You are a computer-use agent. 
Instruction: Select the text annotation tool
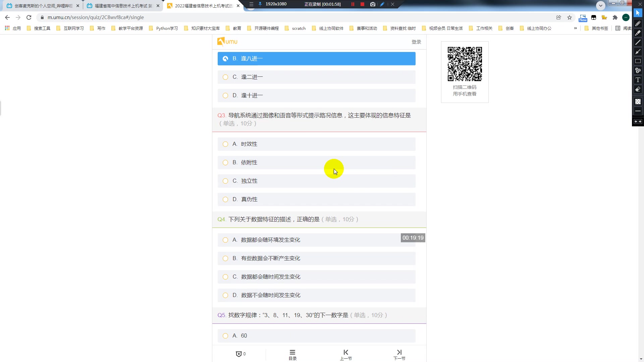[638, 80]
